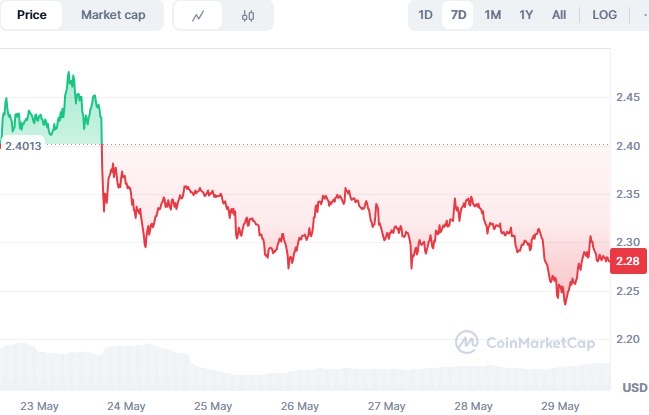Select the 7D time range
This screenshot has height=415, width=649.
(x=458, y=15)
